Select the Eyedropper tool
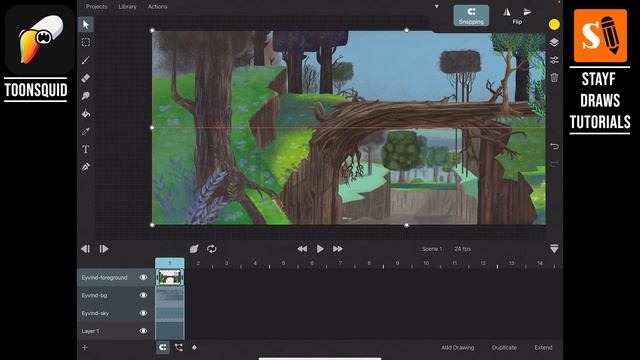The image size is (640, 360). (86, 131)
